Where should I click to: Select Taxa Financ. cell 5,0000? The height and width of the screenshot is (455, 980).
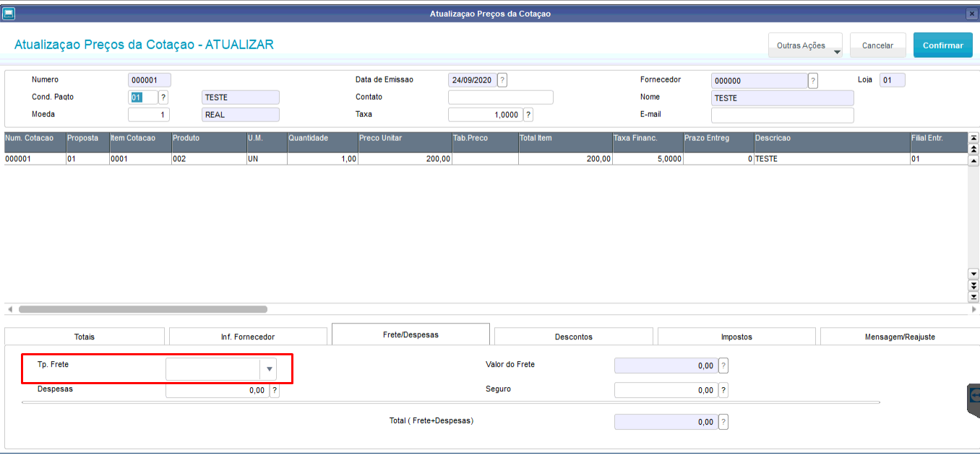[647, 159]
